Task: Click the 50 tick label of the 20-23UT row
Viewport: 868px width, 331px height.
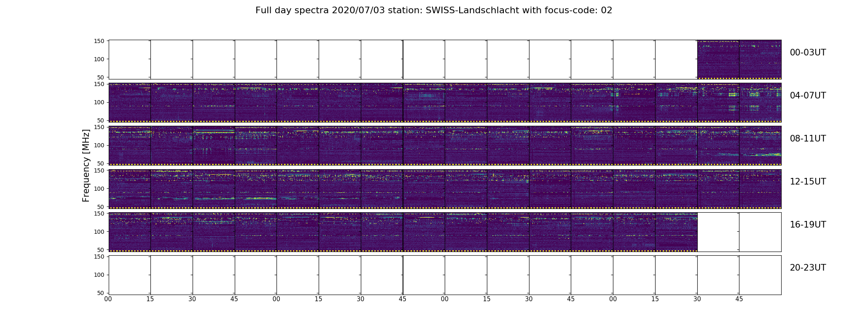Action: [x=101, y=293]
